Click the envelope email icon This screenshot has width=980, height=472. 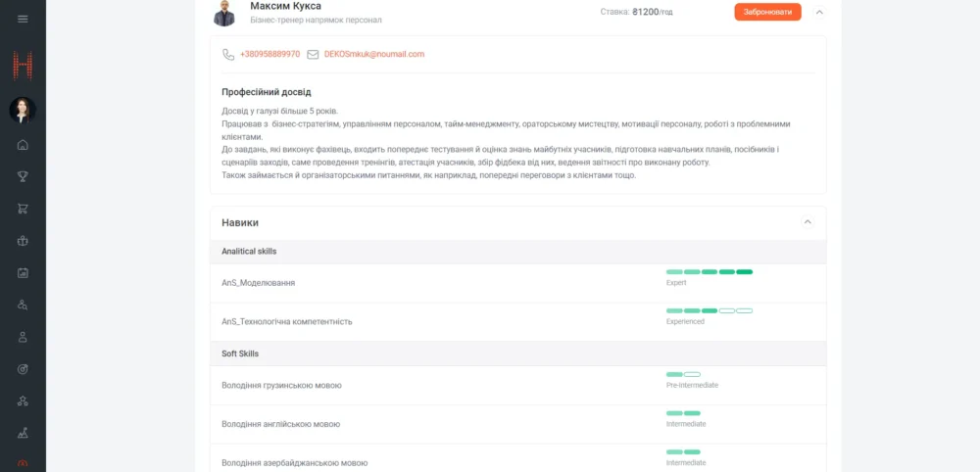point(314,55)
